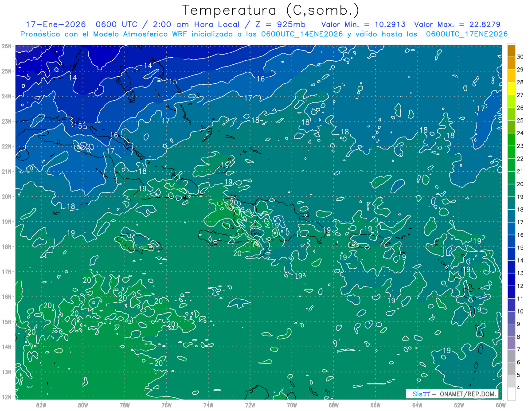Click the 20N latitude axis label
532x411 pixels.
[x=6, y=196]
